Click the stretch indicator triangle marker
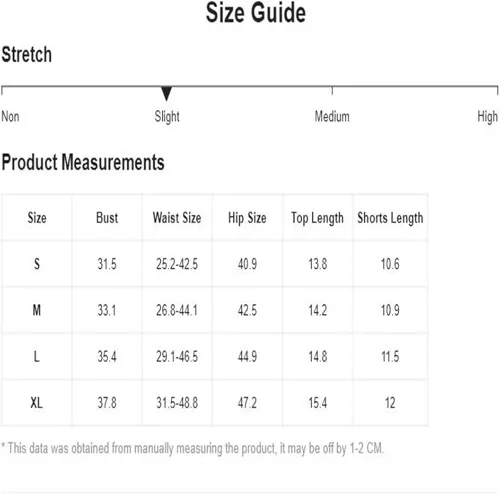 166,93
